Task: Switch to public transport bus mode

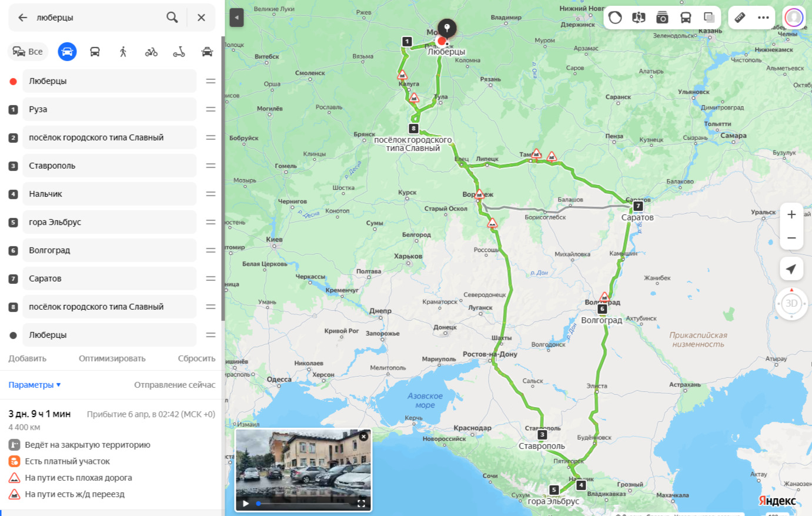Action: tap(95, 52)
